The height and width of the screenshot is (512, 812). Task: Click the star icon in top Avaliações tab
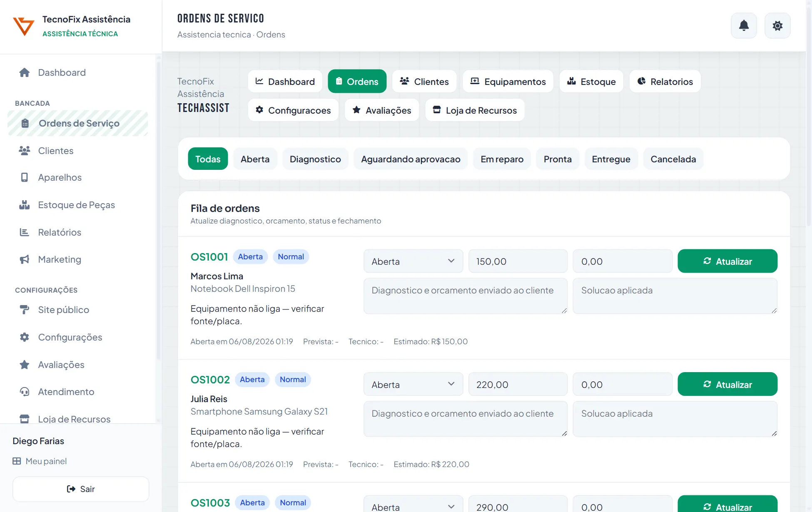(x=356, y=110)
